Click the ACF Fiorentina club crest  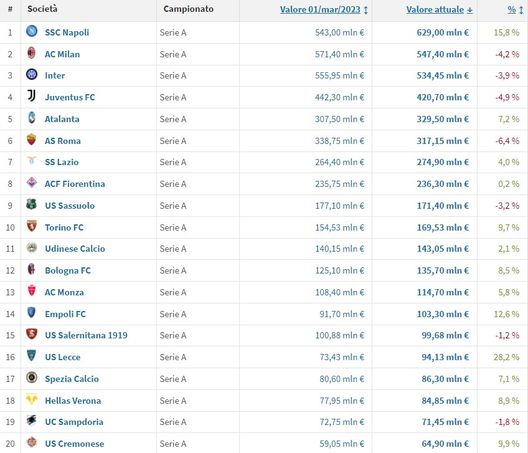(32, 183)
